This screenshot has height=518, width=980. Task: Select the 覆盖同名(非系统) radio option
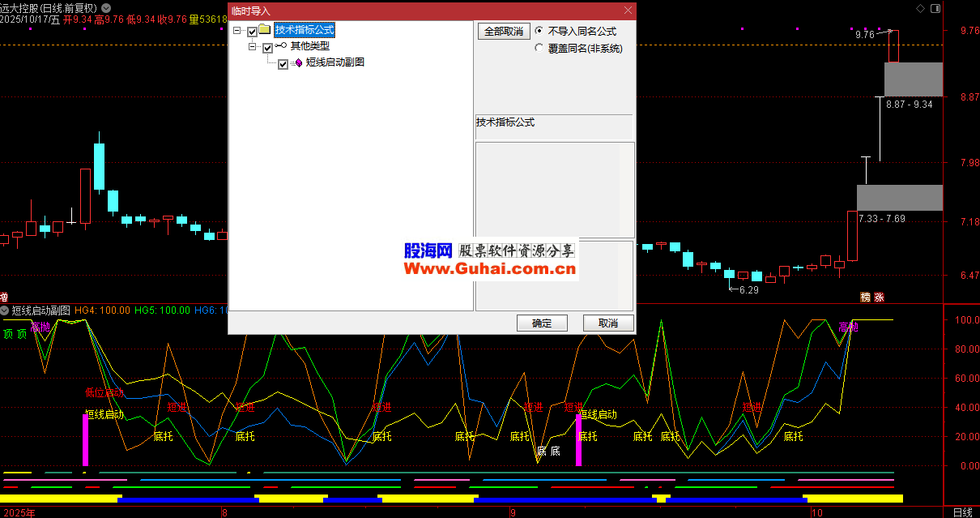(539, 49)
